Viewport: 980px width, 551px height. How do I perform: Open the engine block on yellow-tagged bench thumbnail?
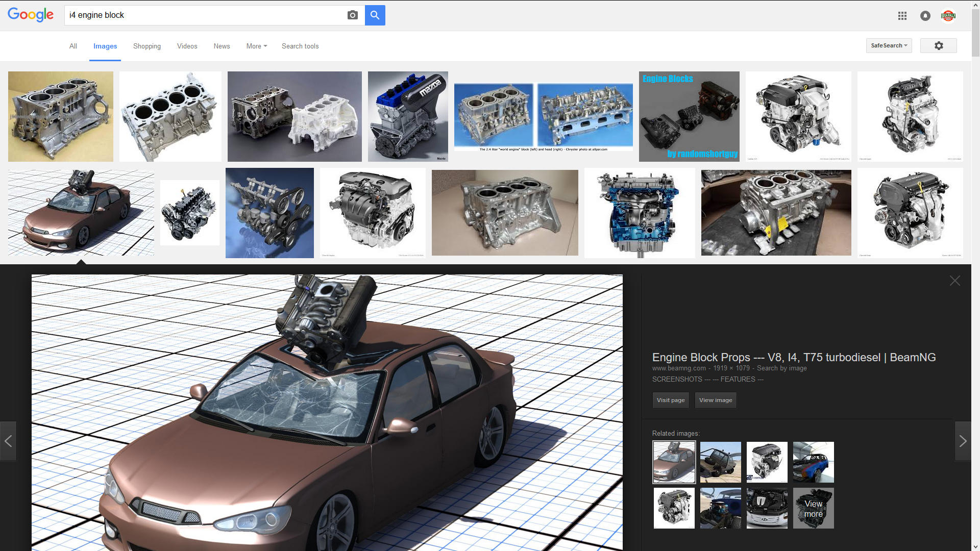[776, 213]
